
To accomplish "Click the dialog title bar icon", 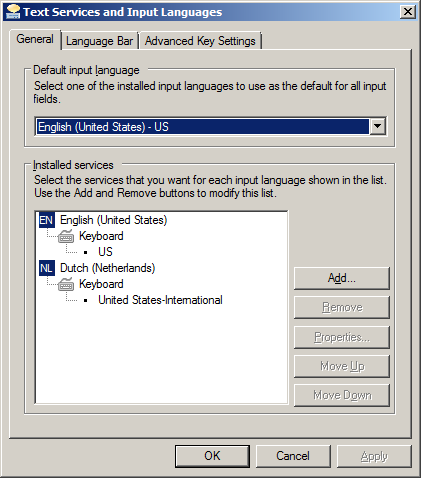I will pyautogui.click(x=13, y=12).
